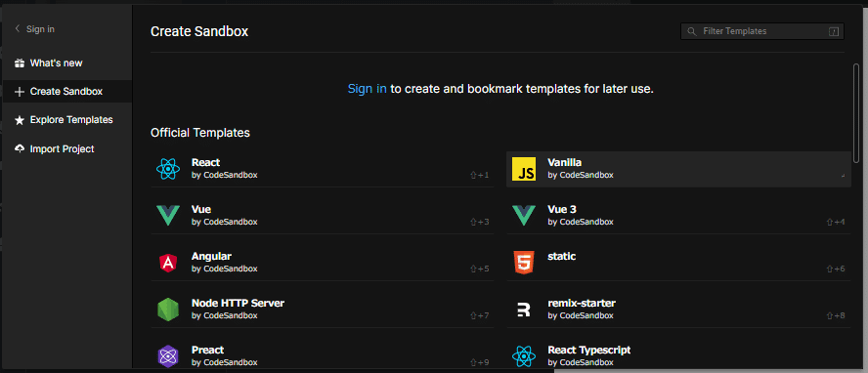Click the orange HTML5 static icon

[524, 263]
